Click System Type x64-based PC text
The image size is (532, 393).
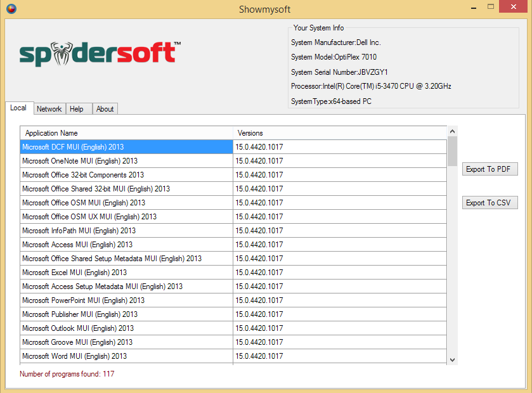[x=331, y=101]
